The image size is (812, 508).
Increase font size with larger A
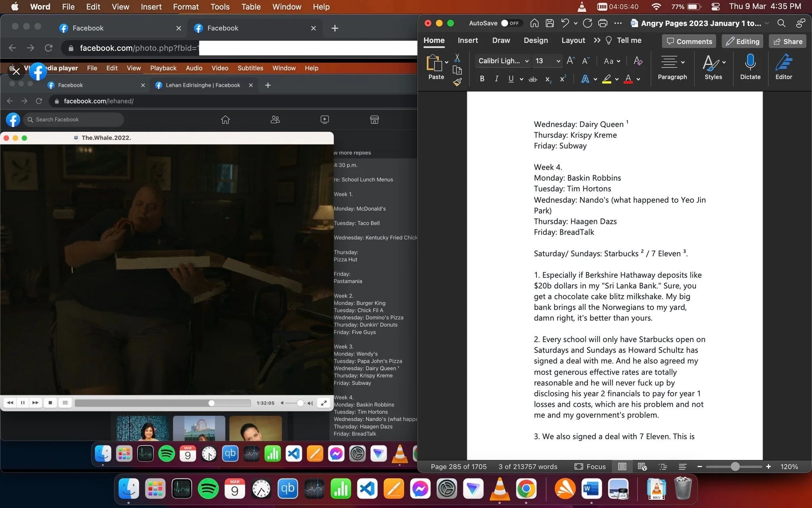571,61
